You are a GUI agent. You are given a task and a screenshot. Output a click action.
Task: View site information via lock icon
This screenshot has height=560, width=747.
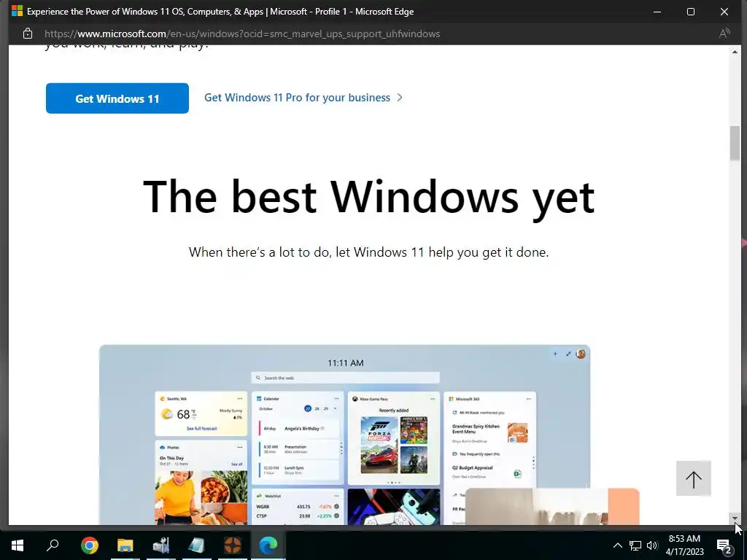click(28, 34)
